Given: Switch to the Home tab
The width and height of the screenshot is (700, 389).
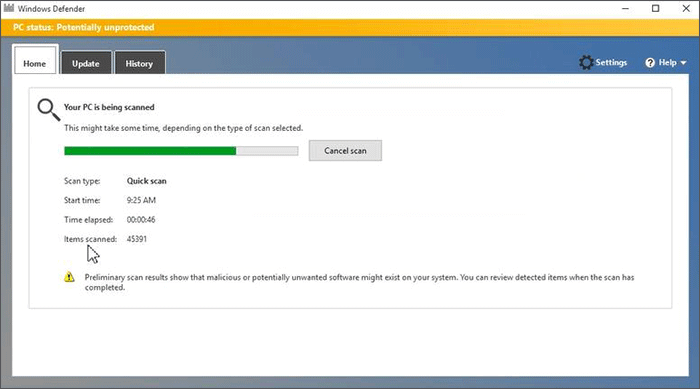Looking at the screenshot, I should tap(35, 59).
